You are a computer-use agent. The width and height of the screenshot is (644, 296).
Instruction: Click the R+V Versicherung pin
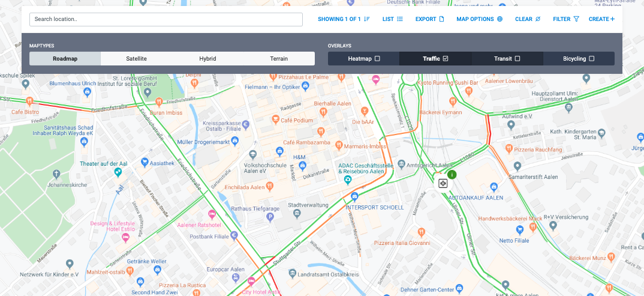(553, 225)
